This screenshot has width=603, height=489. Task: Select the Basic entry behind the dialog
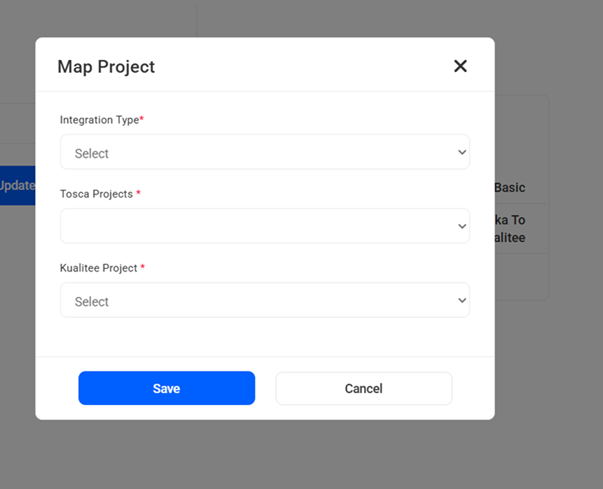tap(510, 188)
